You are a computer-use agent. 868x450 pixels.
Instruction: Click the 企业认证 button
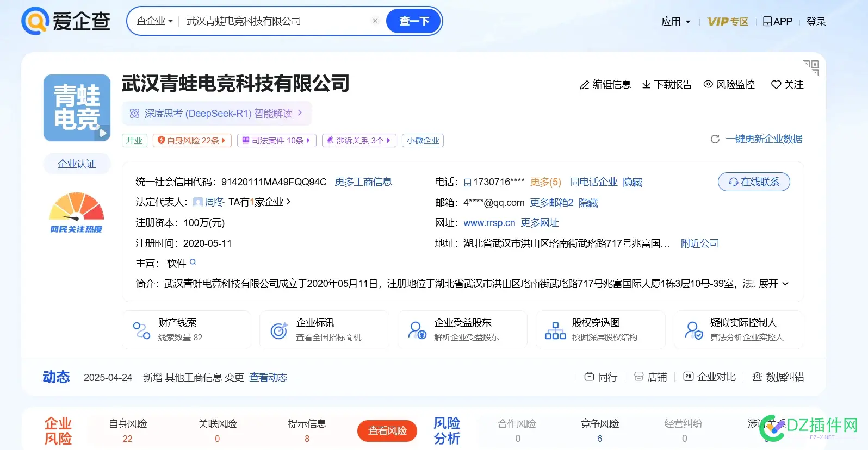pyautogui.click(x=77, y=164)
